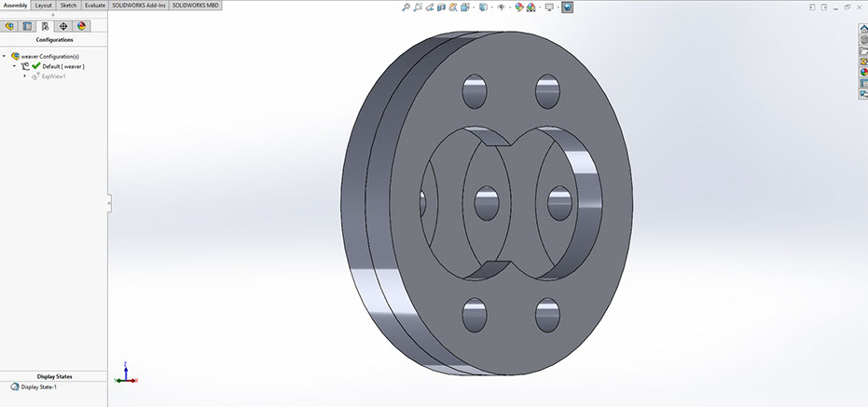Toggle the Hide/Show Items eye icon
The width and height of the screenshot is (868, 407).
(501, 7)
